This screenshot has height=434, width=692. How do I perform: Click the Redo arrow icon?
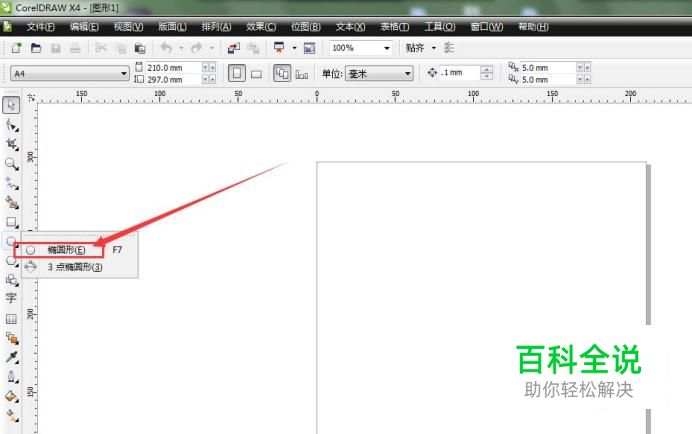(x=196, y=48)
